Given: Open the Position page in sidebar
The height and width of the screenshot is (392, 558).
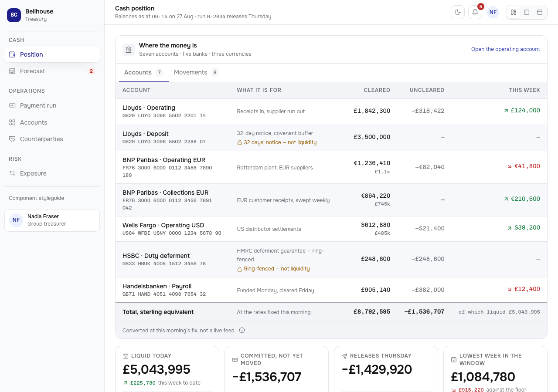Looking at the screenshot, I should coord(52,54).
